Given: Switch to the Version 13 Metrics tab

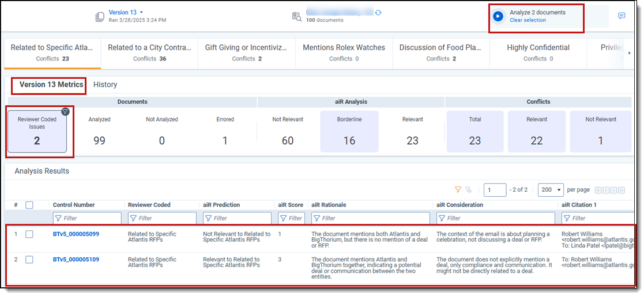Looking at the screenshot, I should (x=51, y=85).
